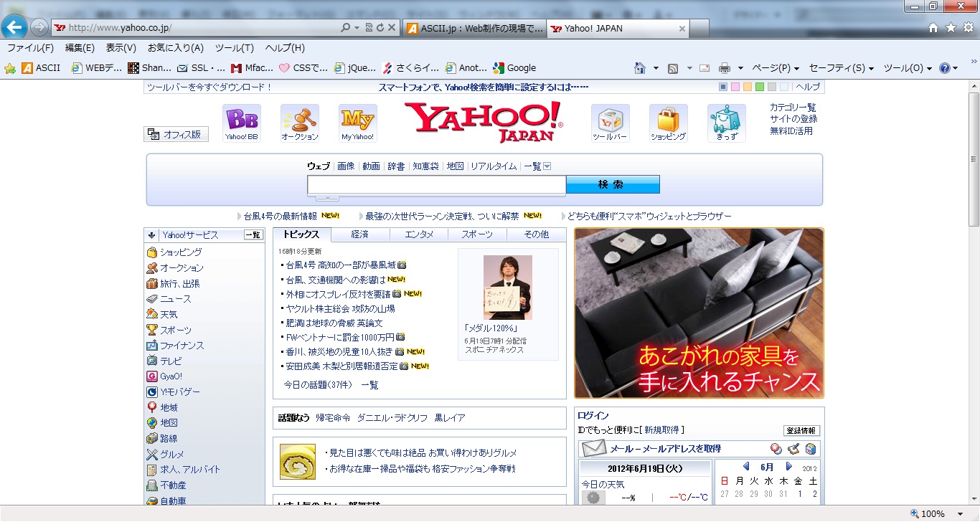This screenshot has height=522, width=980.
Task: Open Favorites with the star icon top-right
Action: coord(951,27)
